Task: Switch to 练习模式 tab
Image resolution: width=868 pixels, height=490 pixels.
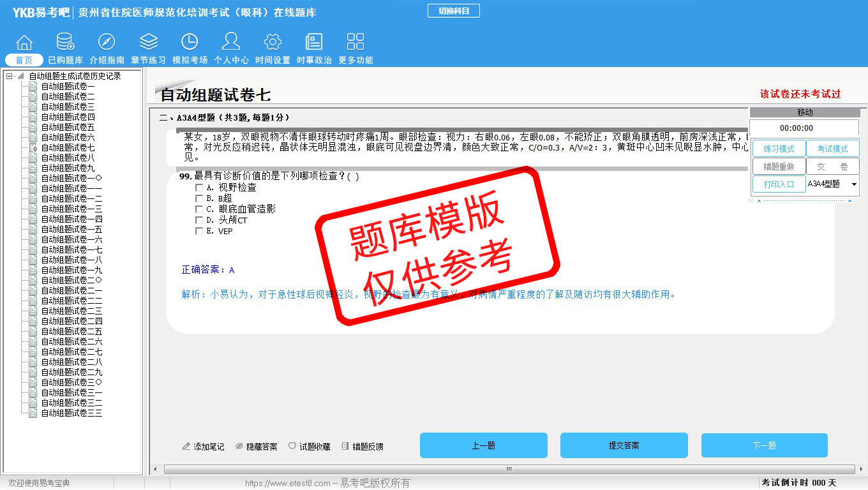Action: coord(779,149)
